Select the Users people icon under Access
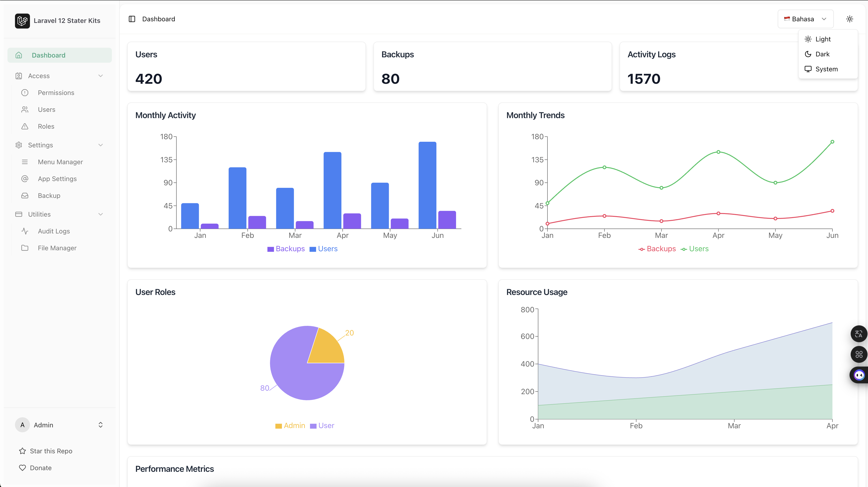 [x=25, y=109]
